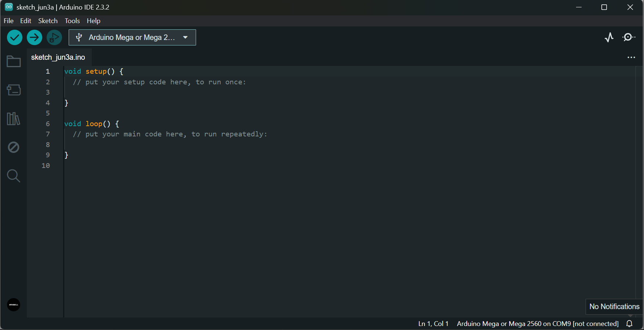Close the Arduino IDE window

[x=630, y=7]
